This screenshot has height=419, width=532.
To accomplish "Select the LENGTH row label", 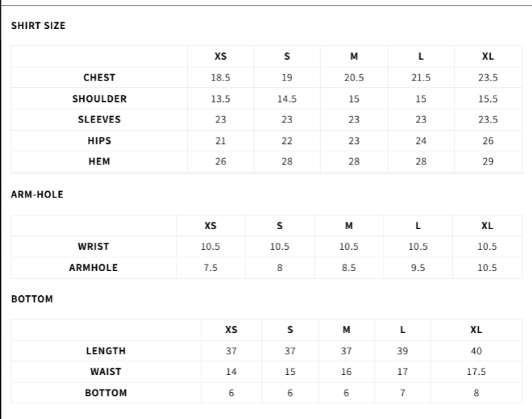I will pyautogui.click(x=106, y=351).
